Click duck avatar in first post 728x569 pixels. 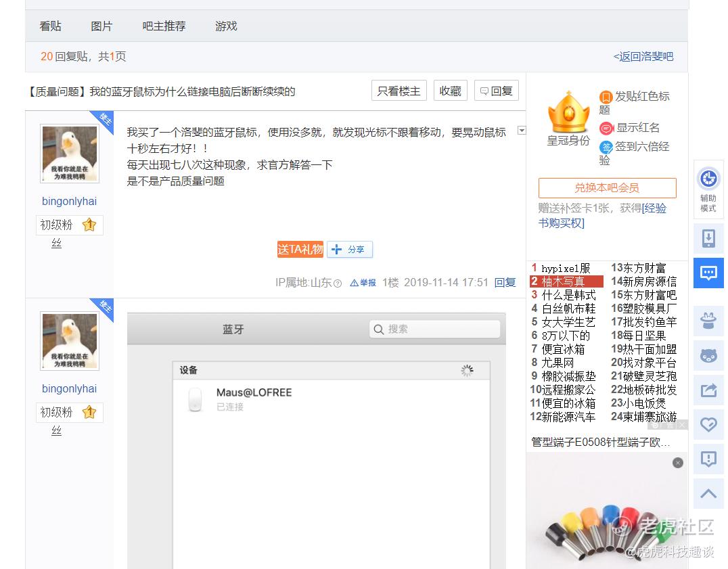(x=70, y=154)
